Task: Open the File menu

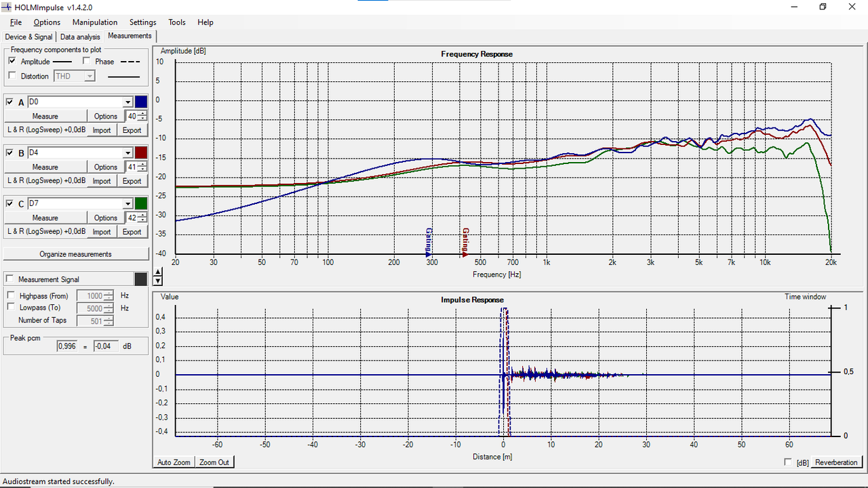Action: [x=16, y=22]
